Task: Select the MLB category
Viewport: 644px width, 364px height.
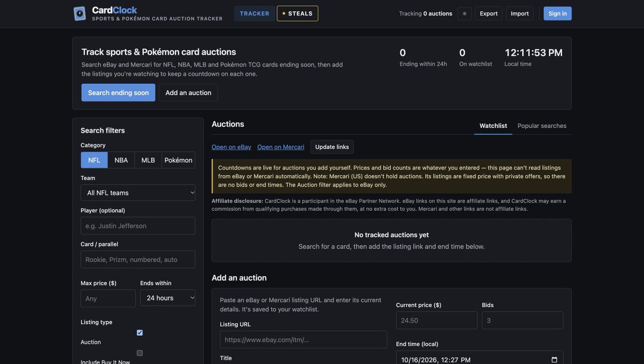Action: (148, 160)
